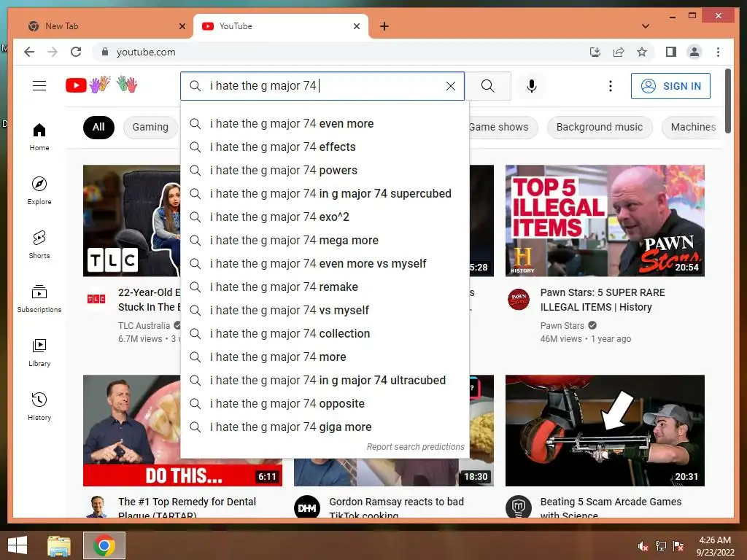Select the YouTube tab
The image size is (747, 560).
(281, 26)
